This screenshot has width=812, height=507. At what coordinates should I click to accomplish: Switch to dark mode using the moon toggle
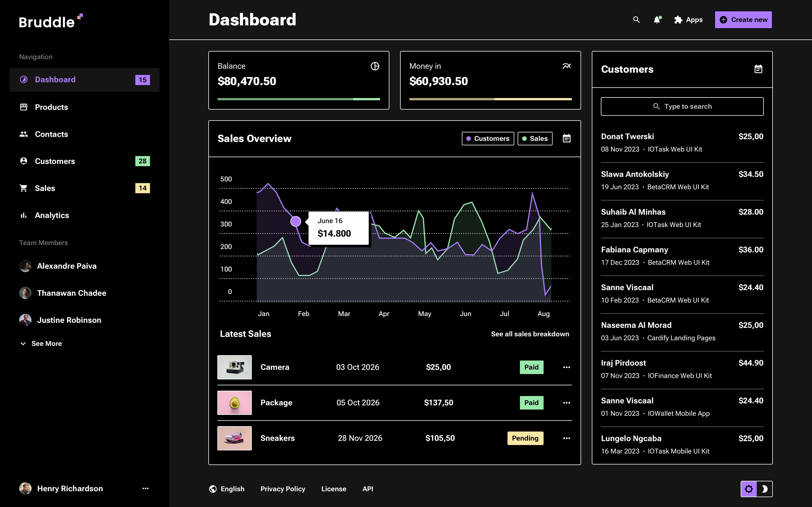coord(765,489)
